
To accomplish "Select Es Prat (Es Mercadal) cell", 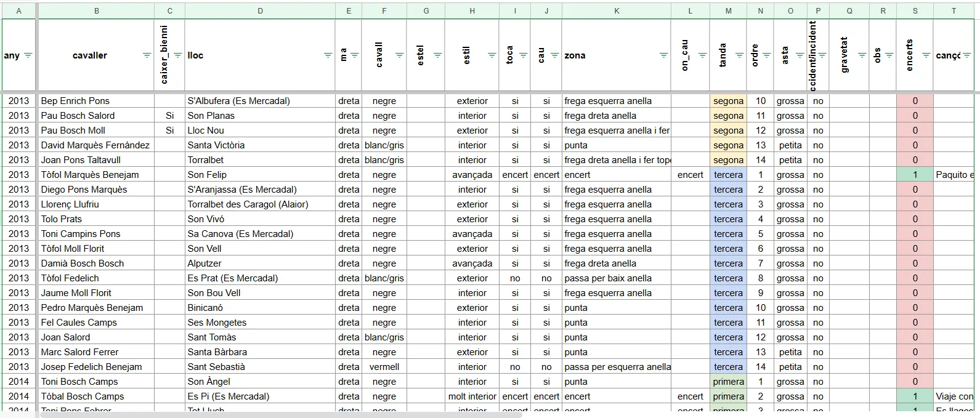I will (260, 278).
